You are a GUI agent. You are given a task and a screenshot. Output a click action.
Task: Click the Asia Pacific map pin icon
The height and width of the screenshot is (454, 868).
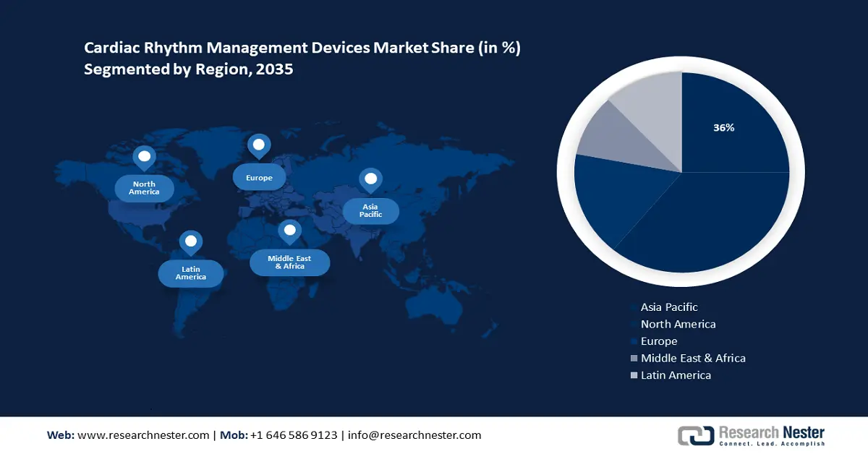(x=370, y=181)
